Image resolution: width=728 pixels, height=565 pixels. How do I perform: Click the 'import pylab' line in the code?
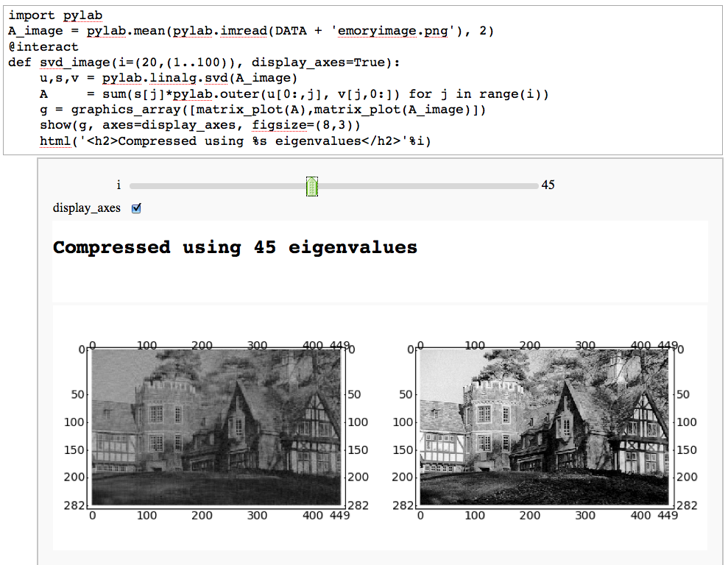pos(55,15)
